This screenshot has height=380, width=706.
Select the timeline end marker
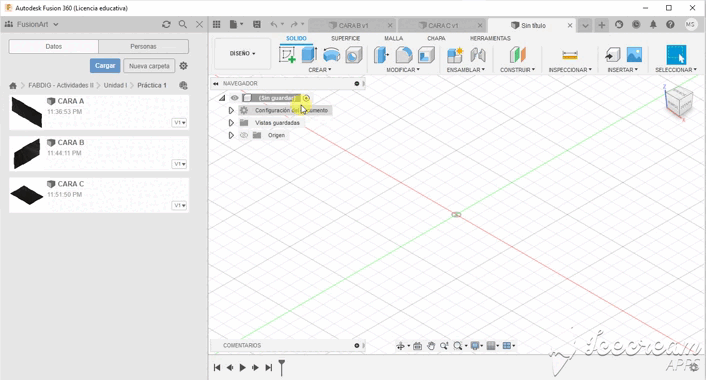coord(281,367)
